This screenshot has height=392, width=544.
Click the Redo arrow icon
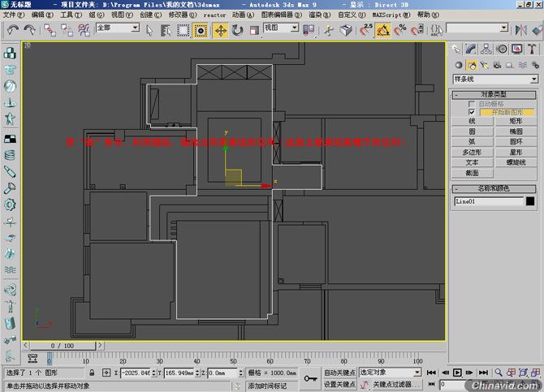tap(29, 30)
